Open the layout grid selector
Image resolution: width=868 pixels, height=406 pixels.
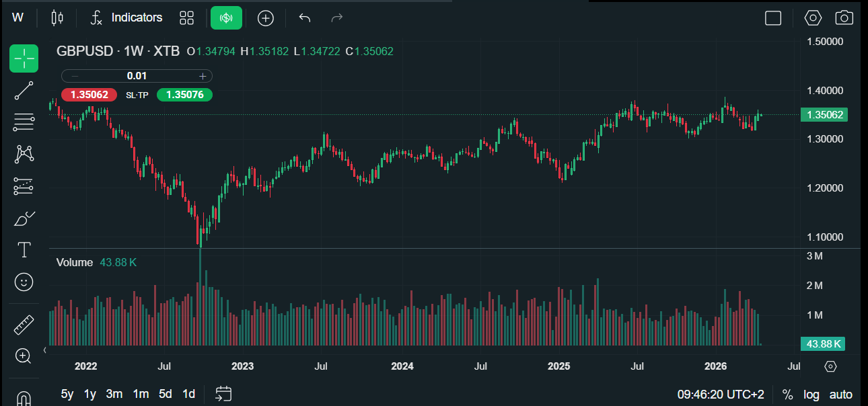click(186, 18)
